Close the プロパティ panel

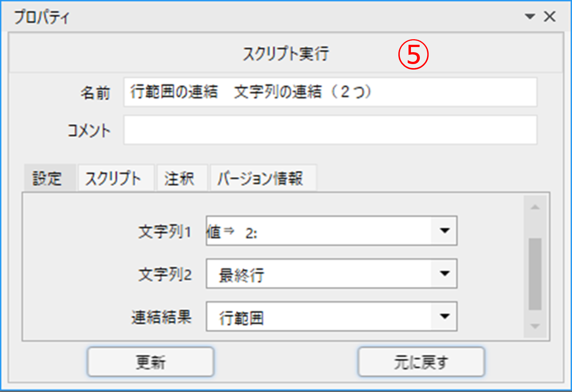coord(550,17)
